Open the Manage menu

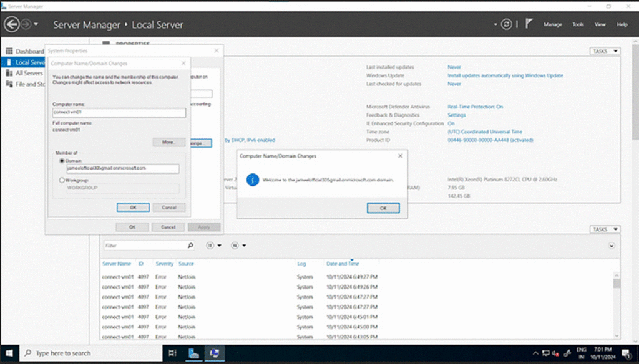point(552,24)
